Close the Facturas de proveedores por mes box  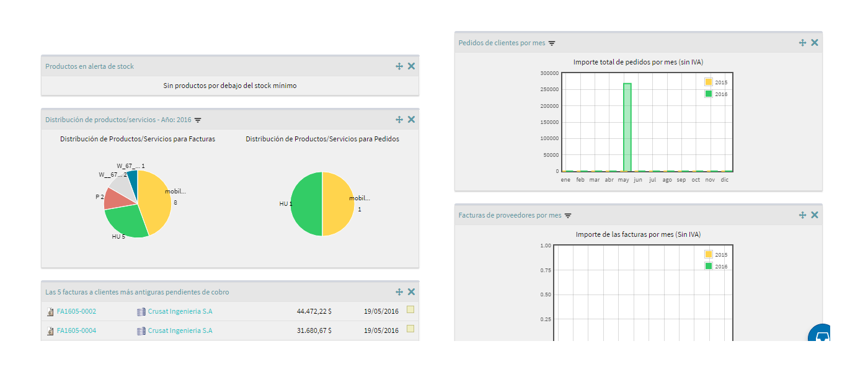[x=815, y=215]
